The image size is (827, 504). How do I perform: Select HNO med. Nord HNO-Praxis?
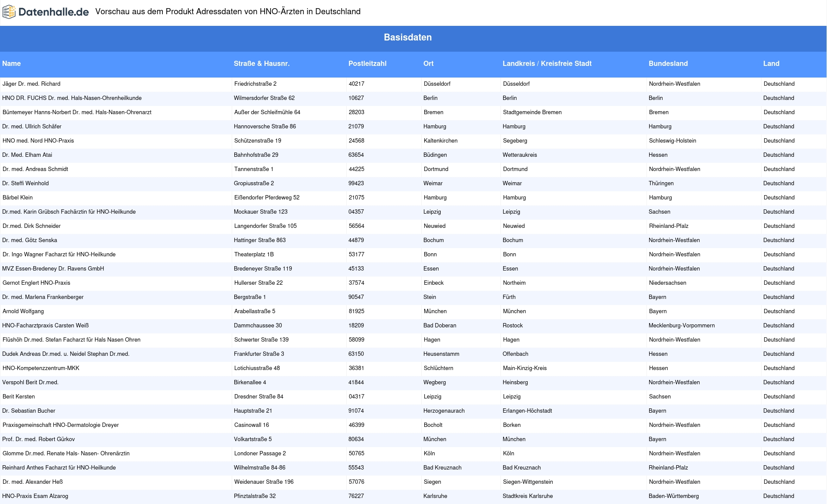pyautogui.click(x=38, y=141)
